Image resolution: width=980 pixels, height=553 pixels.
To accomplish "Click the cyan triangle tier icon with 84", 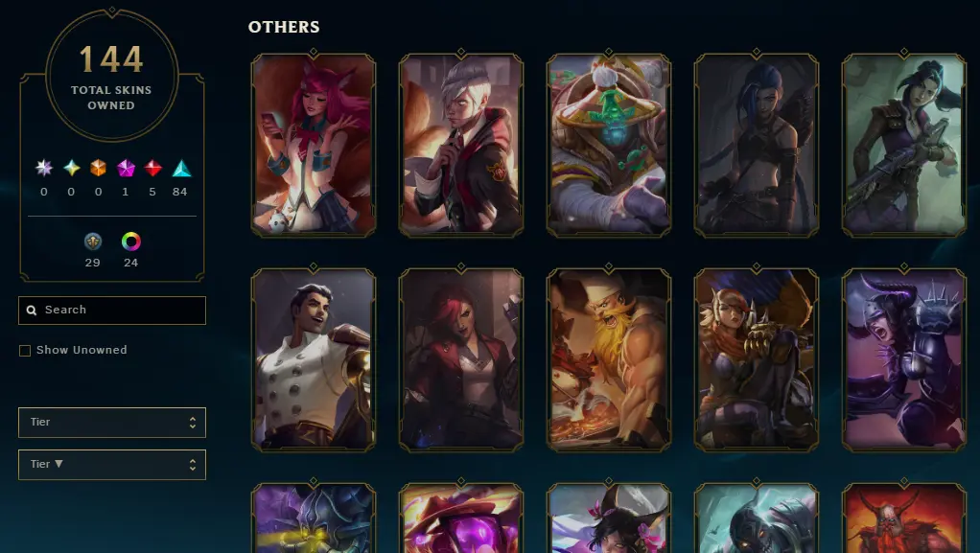I will click(181, 168).
